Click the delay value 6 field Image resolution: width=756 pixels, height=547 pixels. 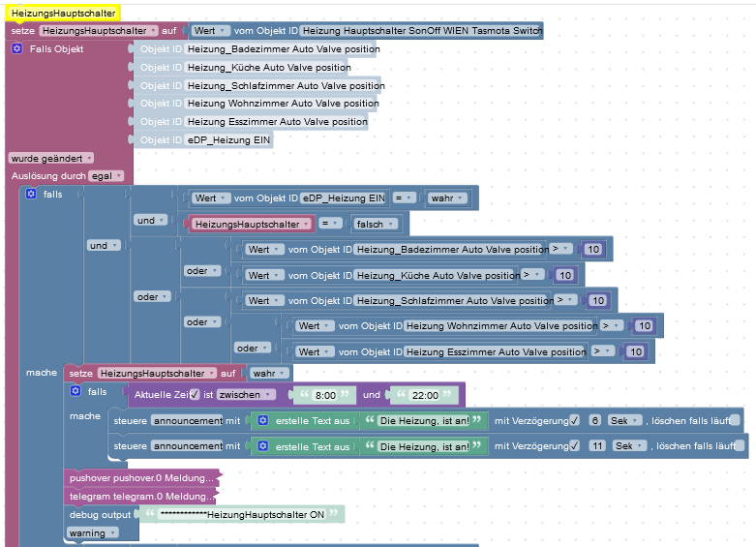coord(595,420)
